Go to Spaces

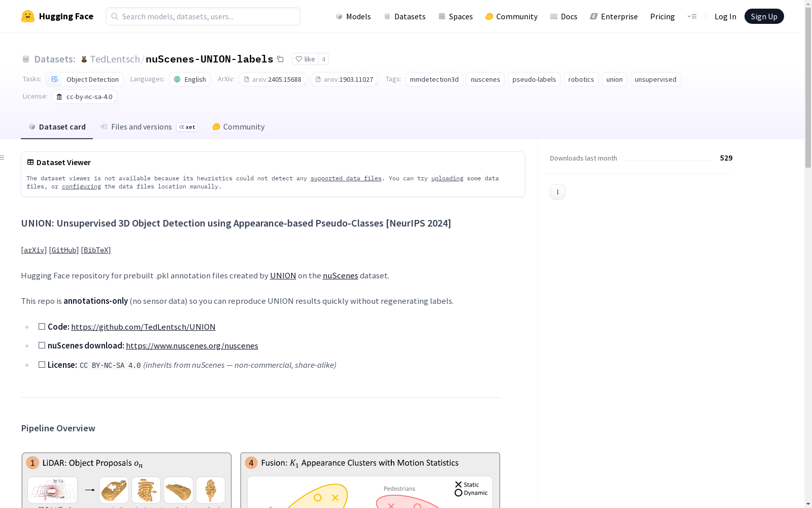[x=456, y=16]
